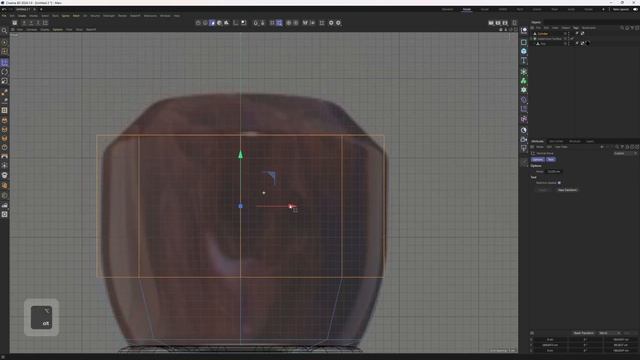Open a new document tab with plus
640x360 pixels.
click(x=41, y=9)
